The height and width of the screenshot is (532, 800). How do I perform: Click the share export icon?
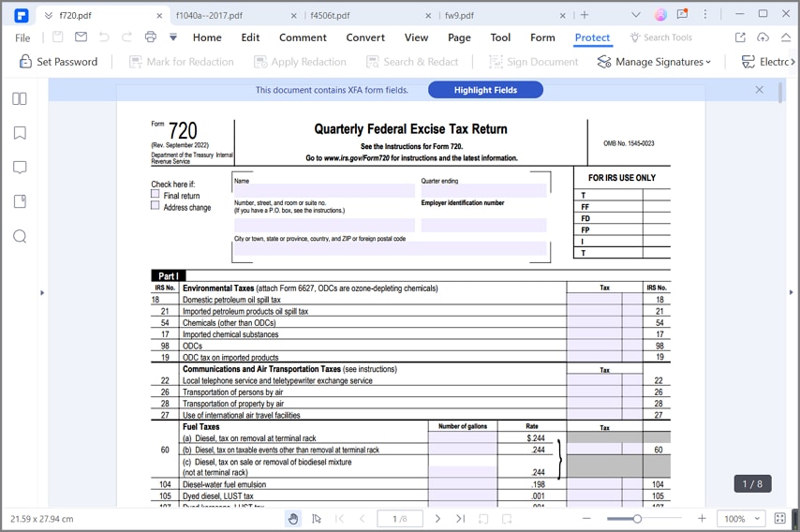[x=740, y=37]
